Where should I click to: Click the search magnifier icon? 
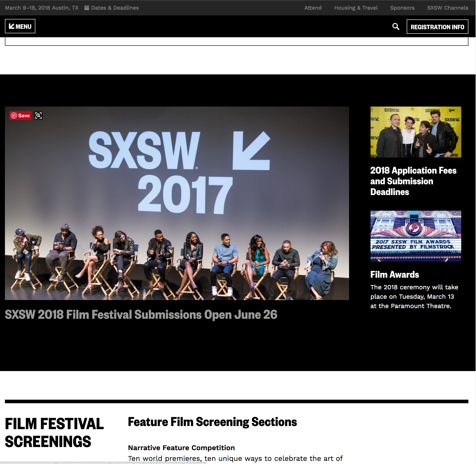tap(396, 27)
